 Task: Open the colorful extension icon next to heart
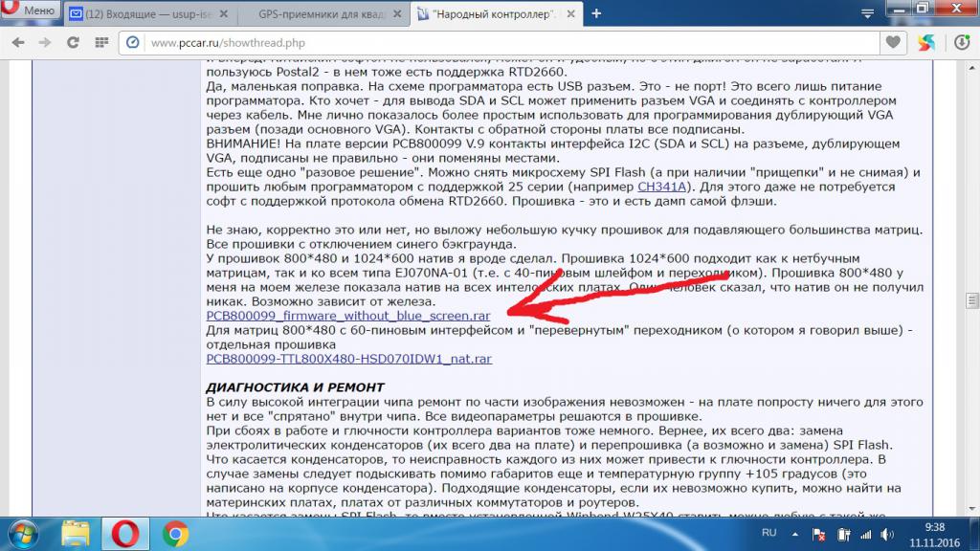926,42
